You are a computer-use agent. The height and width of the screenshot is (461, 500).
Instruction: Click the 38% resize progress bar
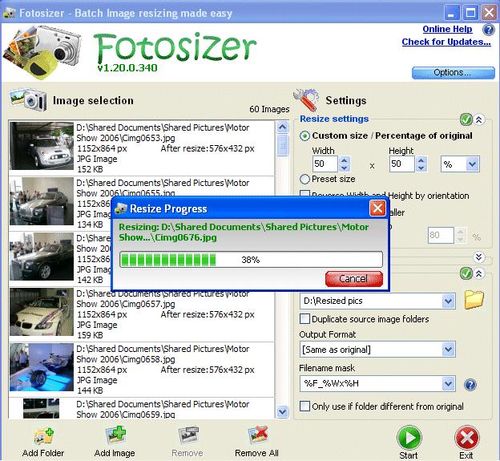251,260
